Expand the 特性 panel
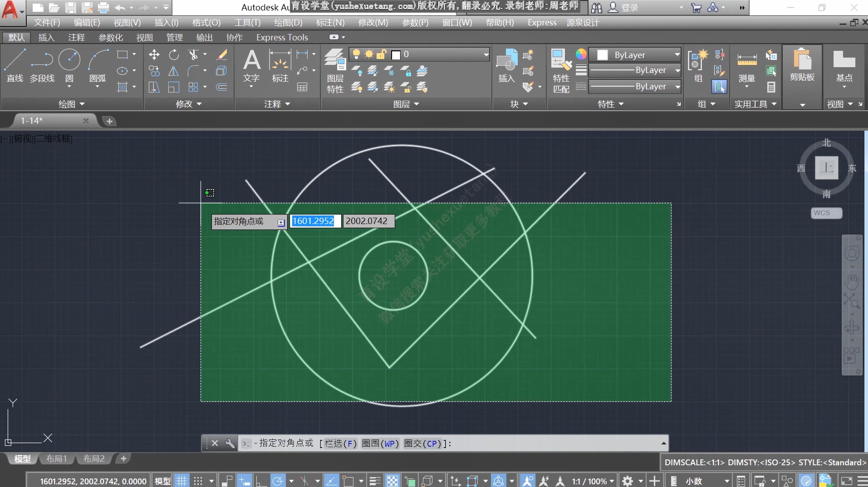The height and width of the screenshot is (487, 868). tap(611, 104)
